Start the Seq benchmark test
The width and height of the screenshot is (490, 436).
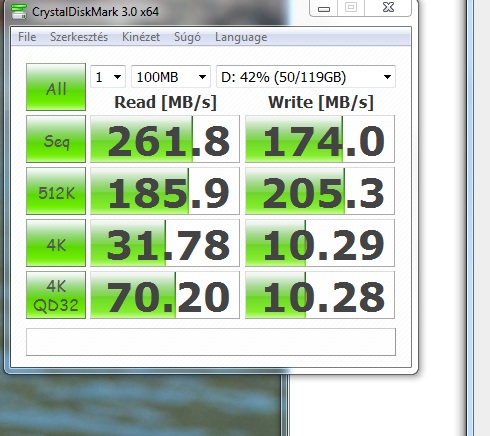click(x=56, y=139)
